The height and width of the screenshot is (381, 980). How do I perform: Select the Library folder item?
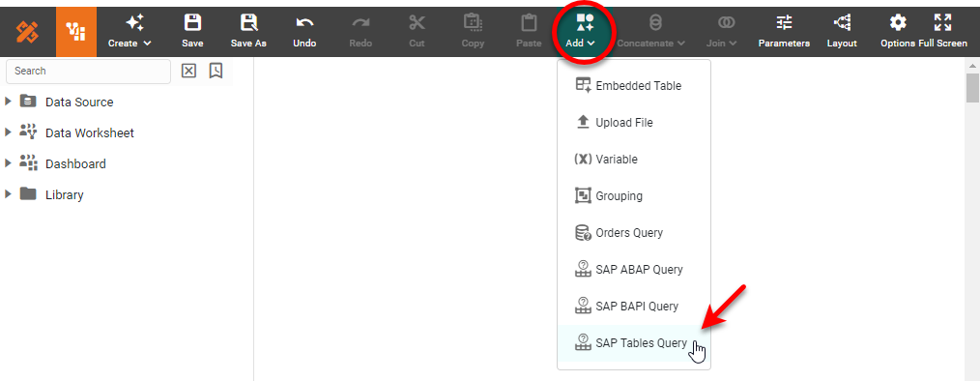coord(51,194)
